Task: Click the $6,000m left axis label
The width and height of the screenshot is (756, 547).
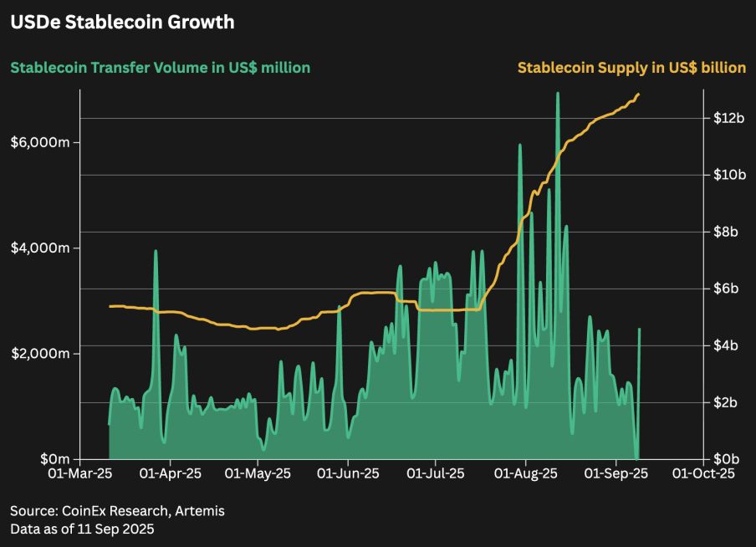Action: point(40,142)
